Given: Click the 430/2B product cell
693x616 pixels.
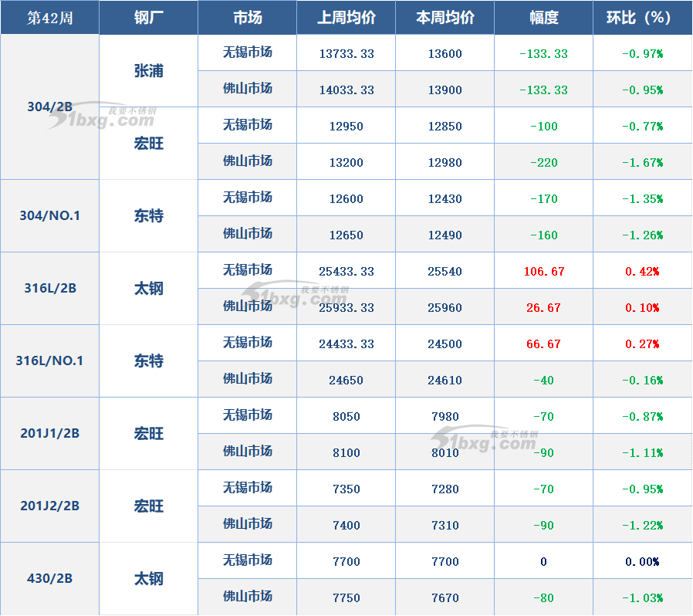Looking at the screenshot, I should [49, 579].
